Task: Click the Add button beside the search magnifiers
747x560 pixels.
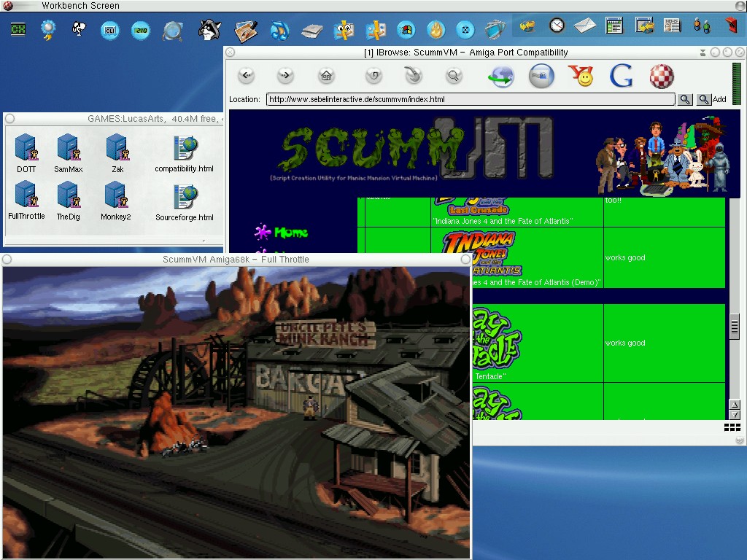Action: point(719,98)
